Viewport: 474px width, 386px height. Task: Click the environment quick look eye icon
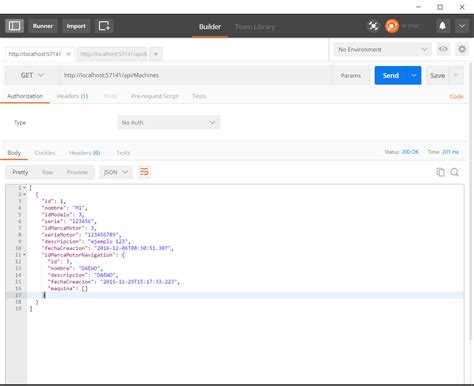coord(443,49)
